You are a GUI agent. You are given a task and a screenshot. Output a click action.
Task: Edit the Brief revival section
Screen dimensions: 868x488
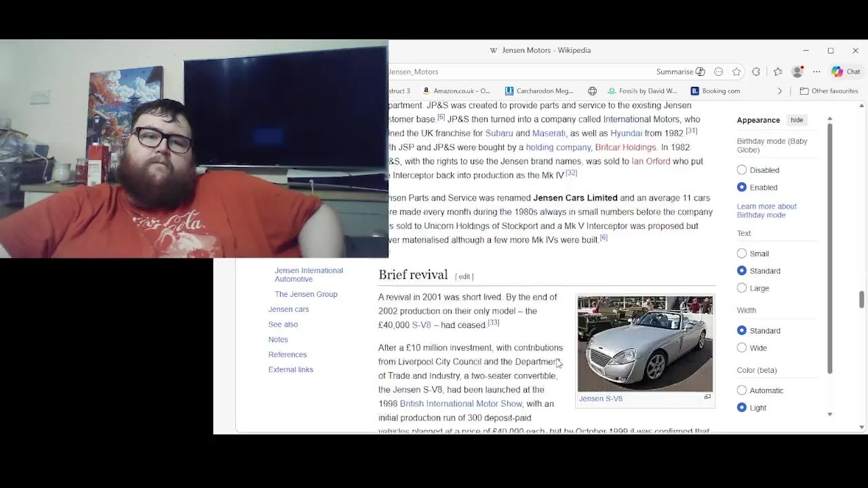(465, 277)
